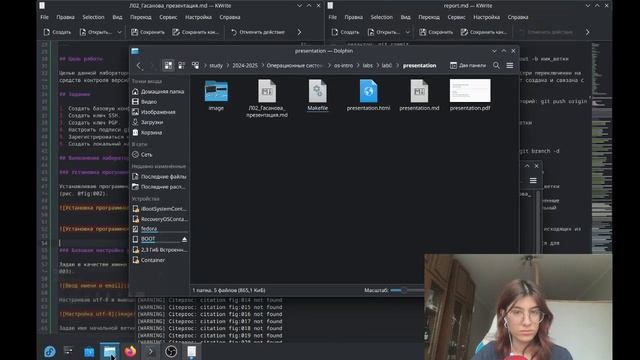Viewport: 640px width, 360px height.
Task: Select Л02_Гасанова_презентация.md file
Action: [267, 99]
